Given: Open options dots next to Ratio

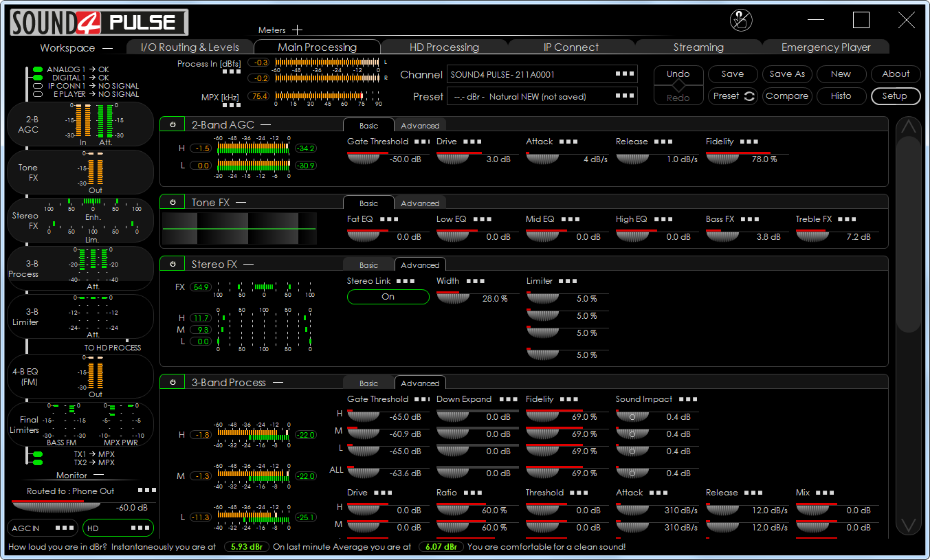Looking at the screenshot, I should click(472, 493).
